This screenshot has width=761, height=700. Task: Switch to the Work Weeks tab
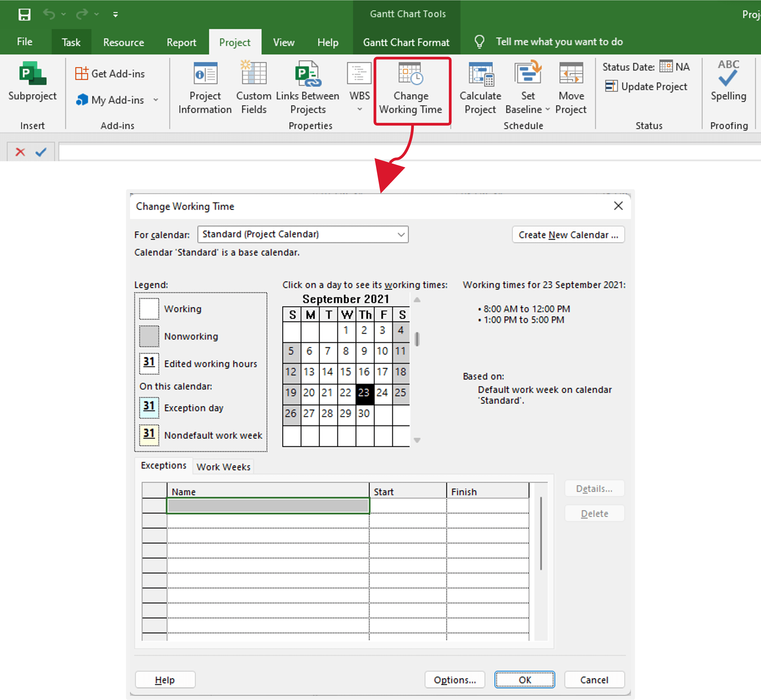click(223, 466)
